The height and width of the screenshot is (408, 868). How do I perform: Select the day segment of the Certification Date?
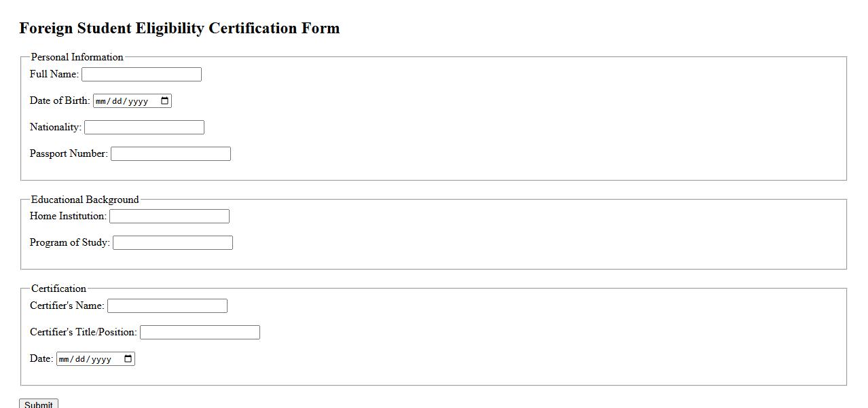tap(81, 359)
